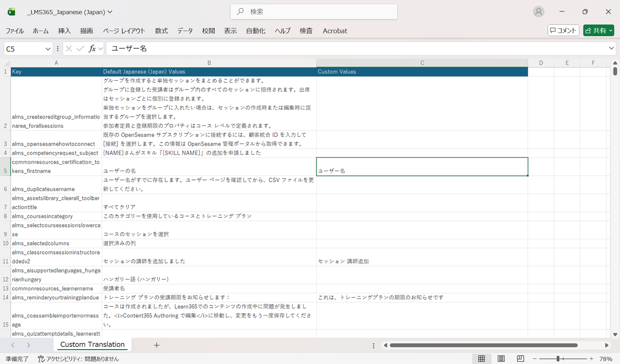
Task: Select the データ ribbon tab
Action: tap(185, 31)
